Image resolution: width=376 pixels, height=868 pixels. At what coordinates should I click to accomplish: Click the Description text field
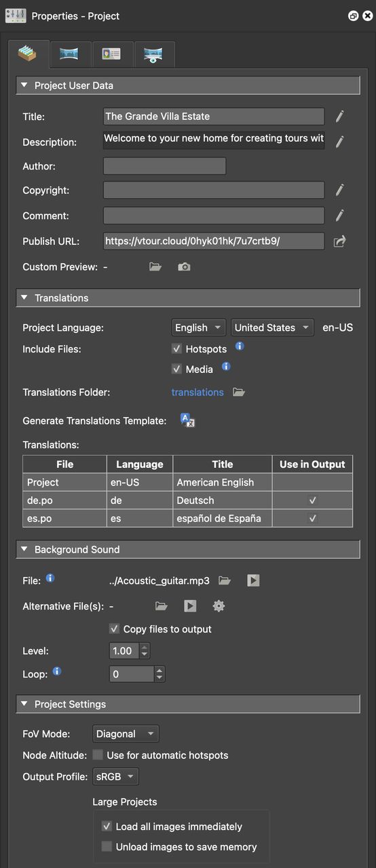214,140
